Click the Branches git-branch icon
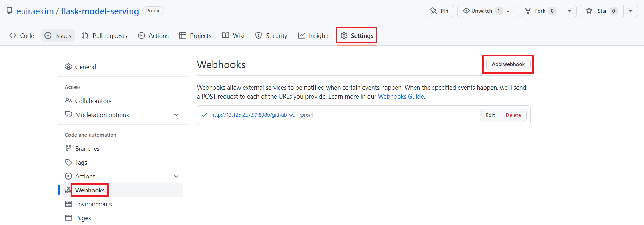The image size is (644, 225). (68, 148)
